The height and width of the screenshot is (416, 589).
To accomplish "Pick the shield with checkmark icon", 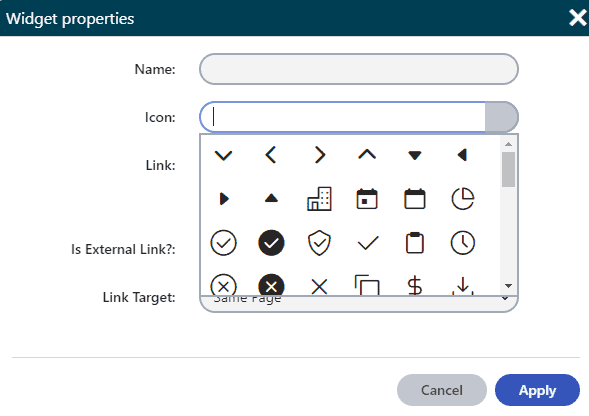I will (319, 243).
